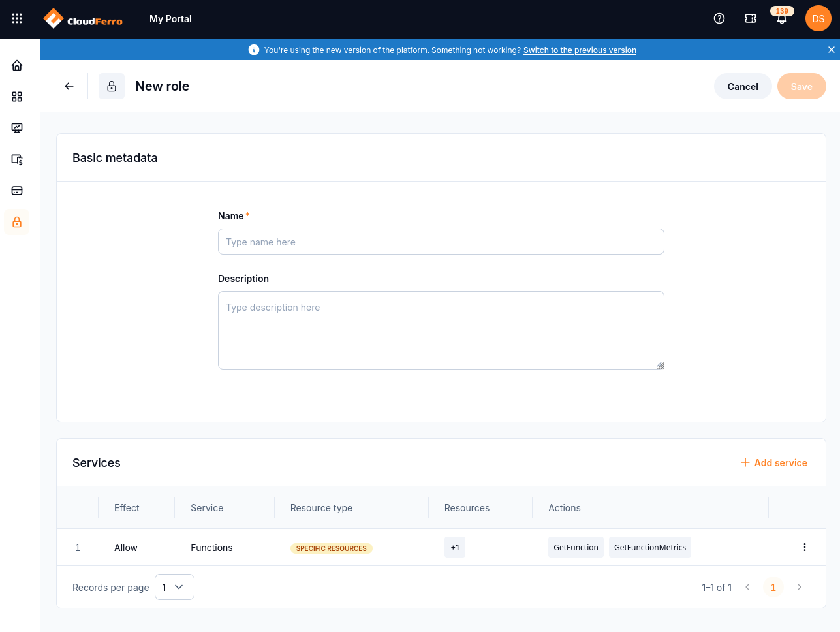Click the GetFunctionMetrics action chip
The width and height of the screenshot is (840, 632).
click(x=650, y=547)
